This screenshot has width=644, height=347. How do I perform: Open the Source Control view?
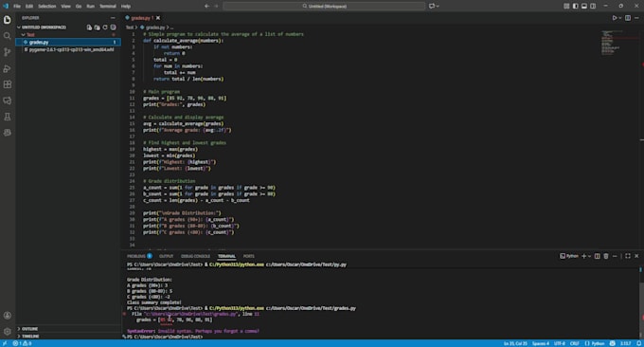[8, 52]
